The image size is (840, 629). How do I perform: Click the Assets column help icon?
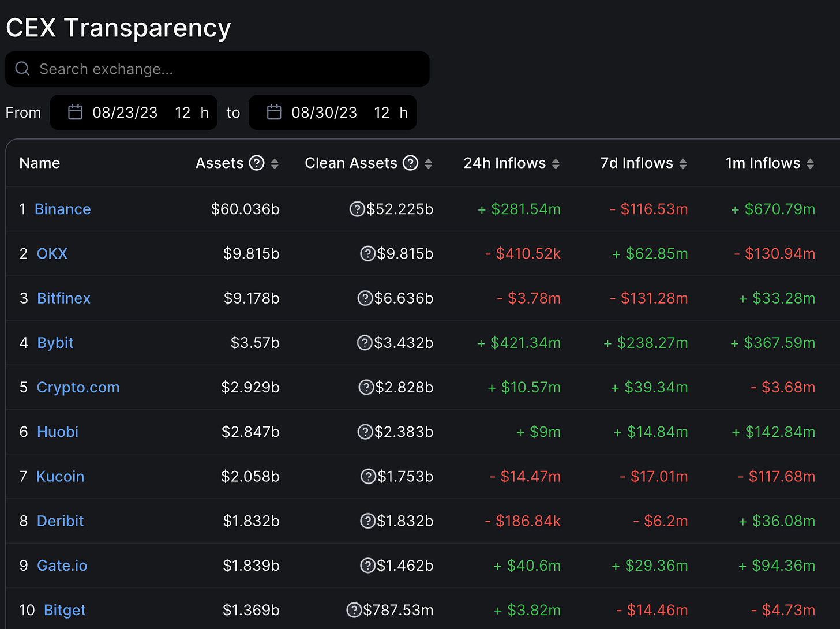click(x=257, y=163)
